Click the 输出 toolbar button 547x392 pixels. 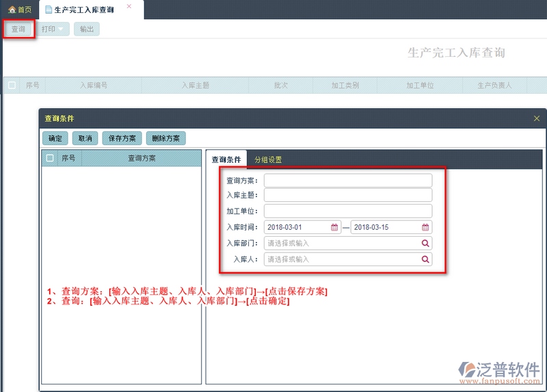pyautogui.click(x=87, y=29)
